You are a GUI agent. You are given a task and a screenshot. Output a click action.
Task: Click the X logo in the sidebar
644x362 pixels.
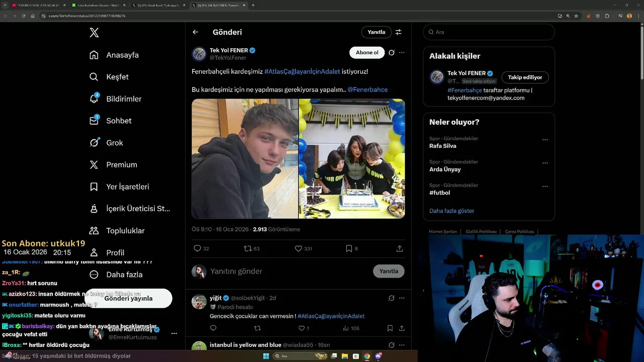(94, 33)
